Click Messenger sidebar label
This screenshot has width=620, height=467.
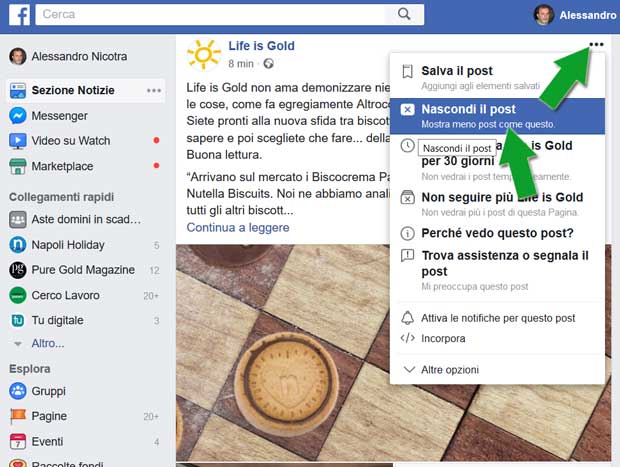[60, 116]
